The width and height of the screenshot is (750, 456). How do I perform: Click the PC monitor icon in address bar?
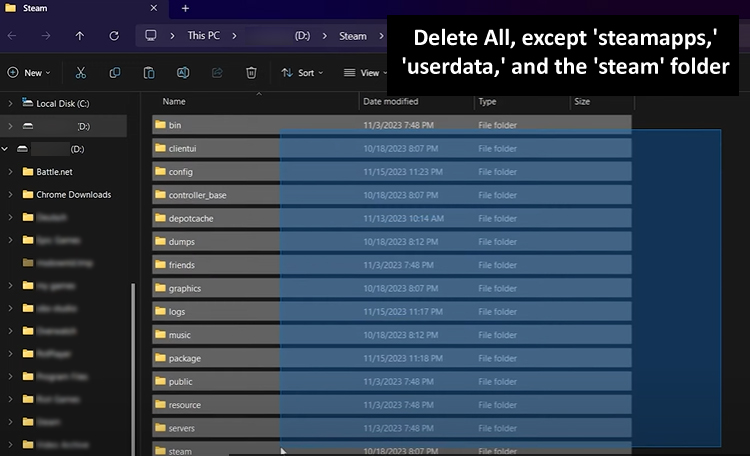[x=151, y=36]
